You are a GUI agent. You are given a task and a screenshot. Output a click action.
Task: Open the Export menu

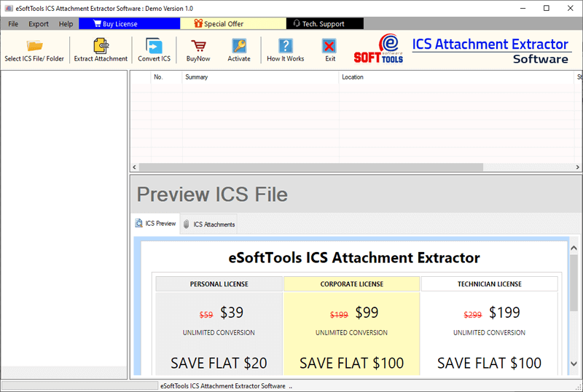pyautogui.click(x=39, y=24)
